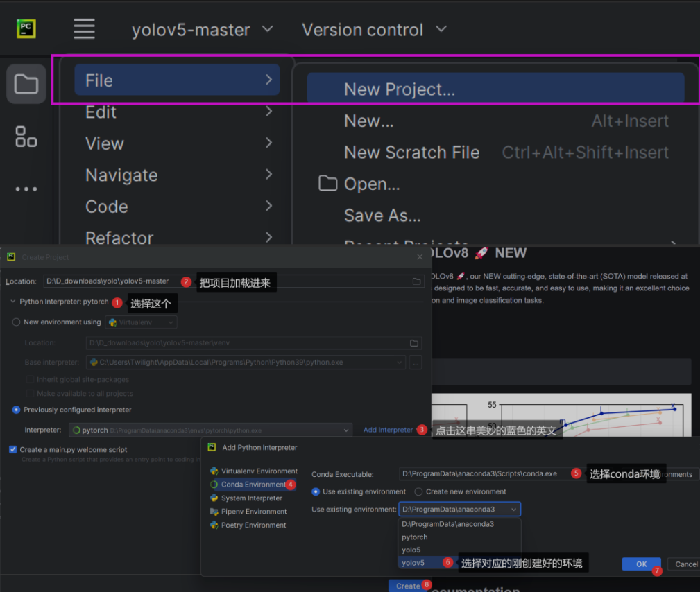Image resolution: width=700 pixels, height=592 pixels.
Task: Open the File menu
Action: 177,80
